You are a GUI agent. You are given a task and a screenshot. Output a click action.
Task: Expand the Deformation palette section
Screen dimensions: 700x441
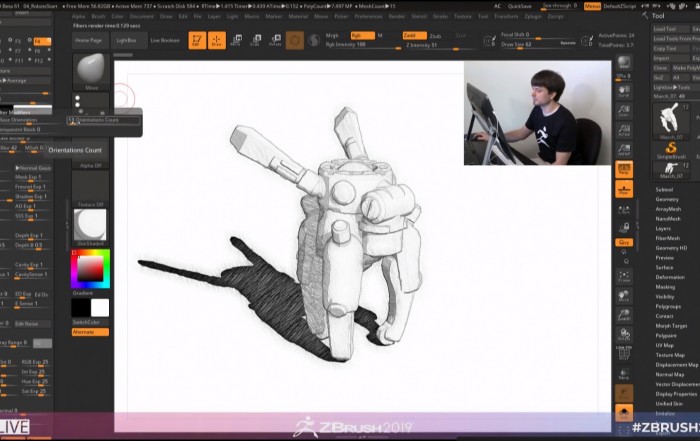pyautogui.click(x=669, y=278)
